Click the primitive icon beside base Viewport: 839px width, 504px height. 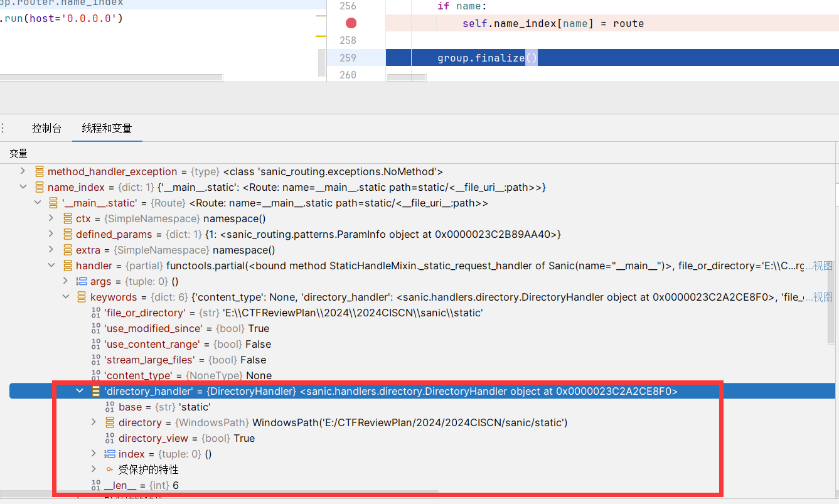point(110,407)
